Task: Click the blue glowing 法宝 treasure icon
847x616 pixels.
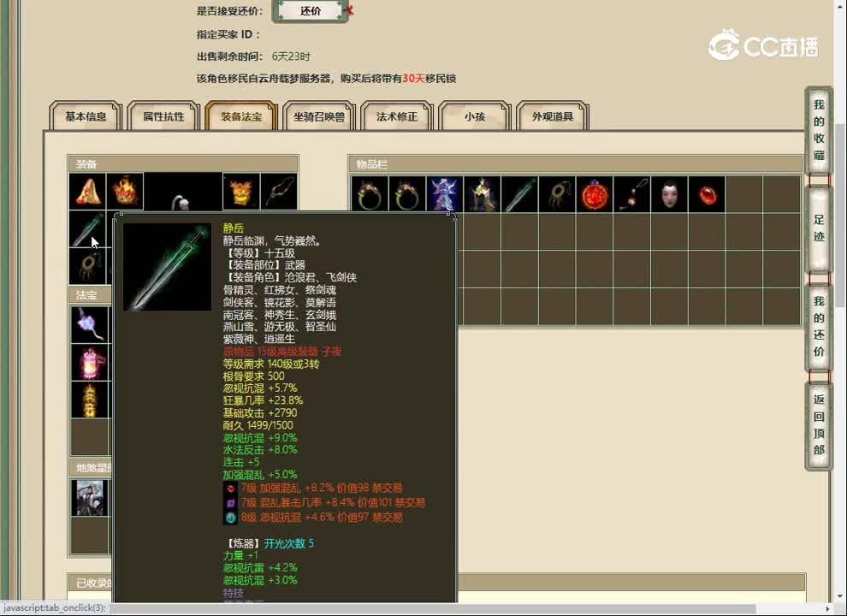Action: [89, 323]
